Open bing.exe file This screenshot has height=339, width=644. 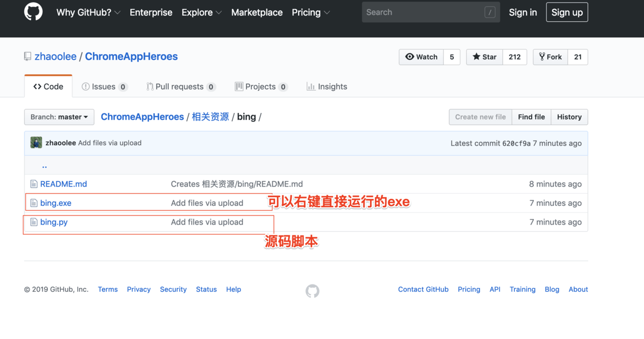click(x=56, y=203)
